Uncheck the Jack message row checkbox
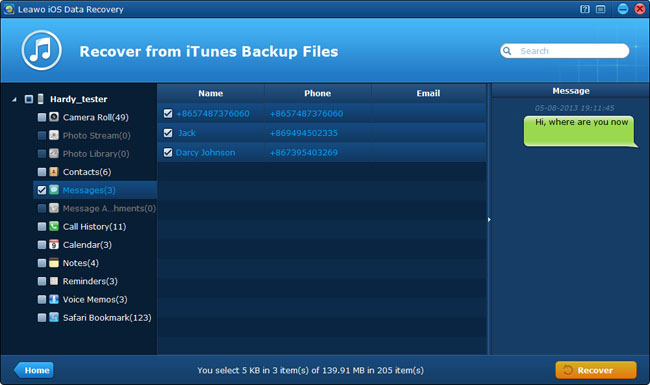The width and height of the screenshot is (650, 385). tap(168, 133)
